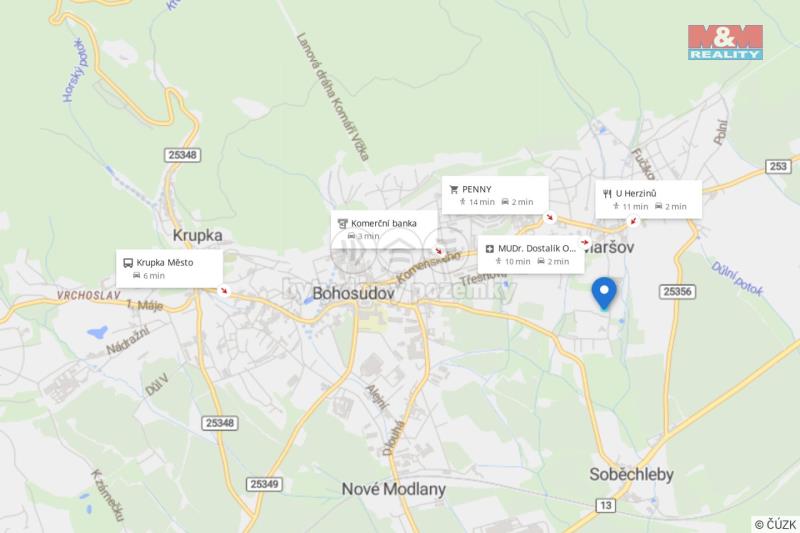
Task: Click the Soběchleby town label
Action: tap(632, 474)
